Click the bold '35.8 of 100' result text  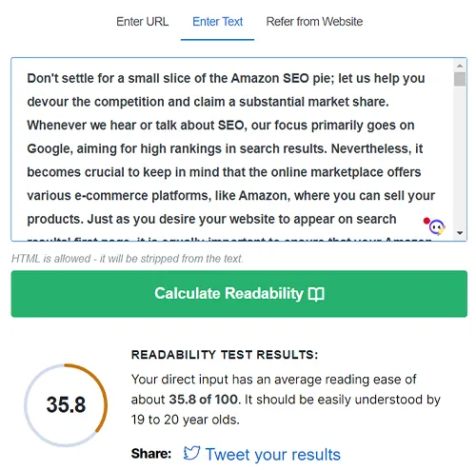pos(203,400)
